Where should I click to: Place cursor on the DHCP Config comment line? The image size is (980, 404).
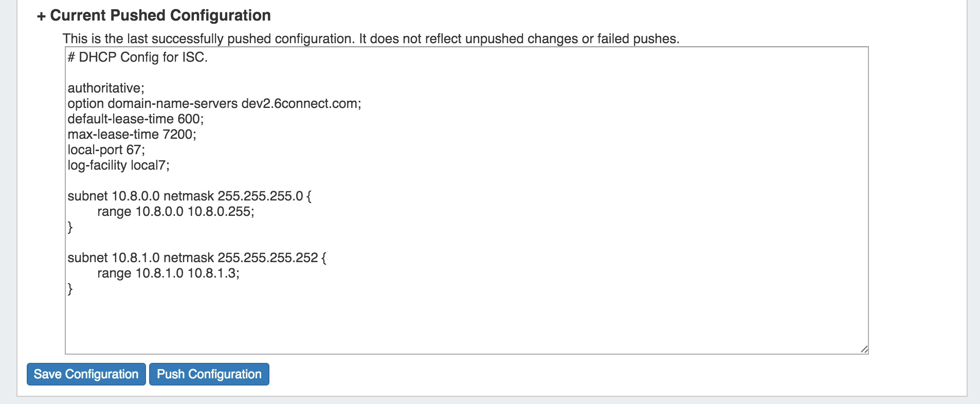138,57
